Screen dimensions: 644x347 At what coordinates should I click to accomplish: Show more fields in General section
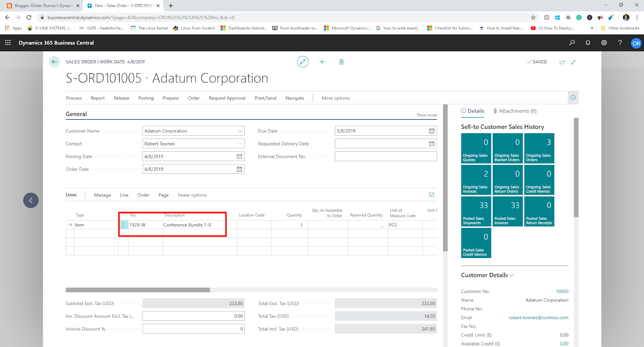click(427, 115)
